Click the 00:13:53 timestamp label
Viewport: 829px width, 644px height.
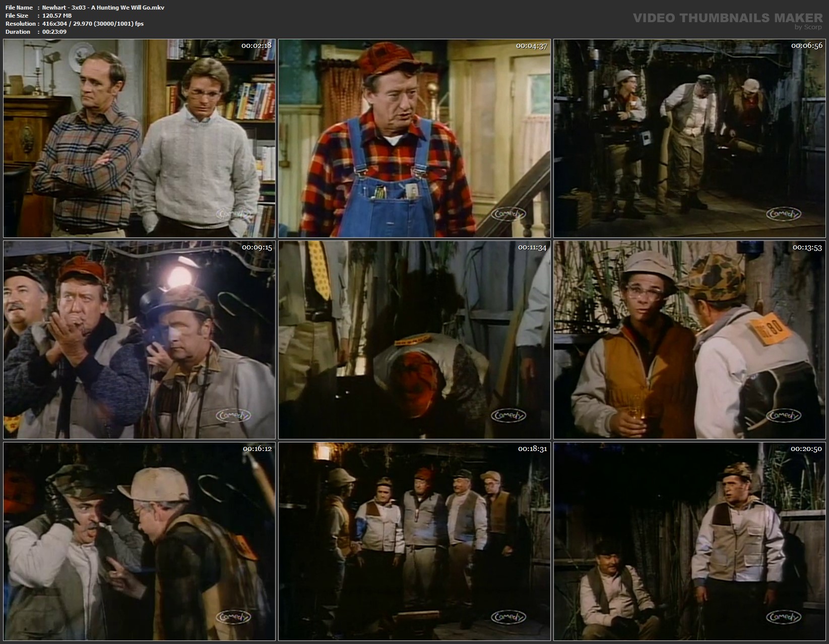[807, 247]
